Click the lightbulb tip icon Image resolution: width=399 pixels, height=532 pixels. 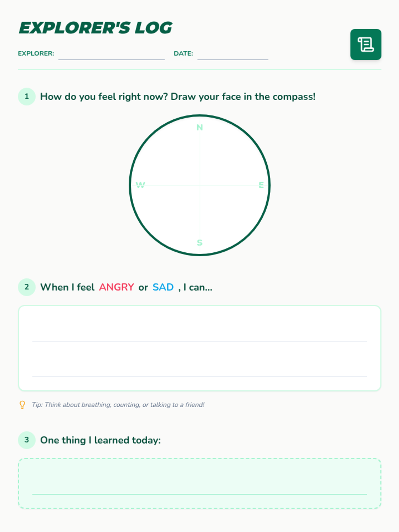(x=22, y=405)
